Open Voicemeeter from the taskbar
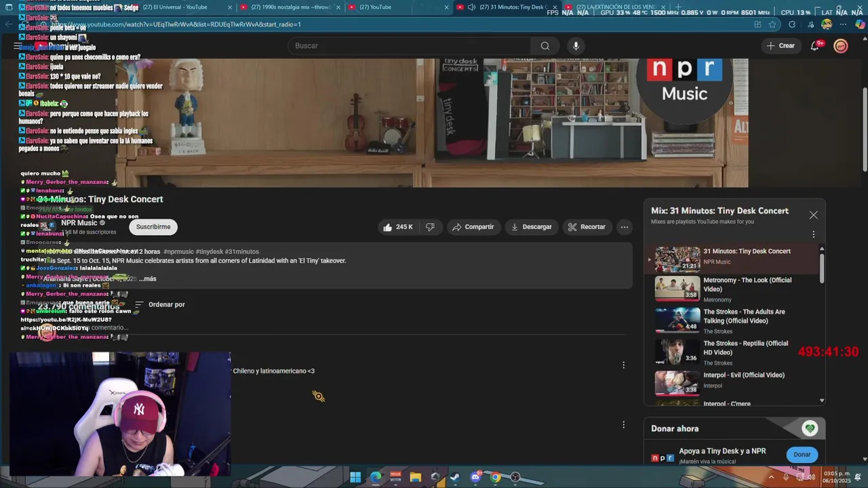This screenshot has height=488, width=868. pos(395,477)
